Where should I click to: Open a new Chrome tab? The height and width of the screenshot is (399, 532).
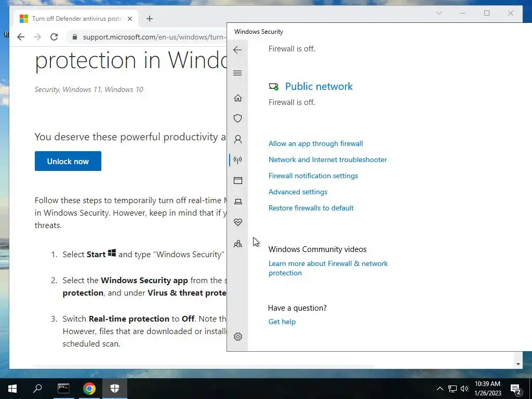(x=150, y=19)
